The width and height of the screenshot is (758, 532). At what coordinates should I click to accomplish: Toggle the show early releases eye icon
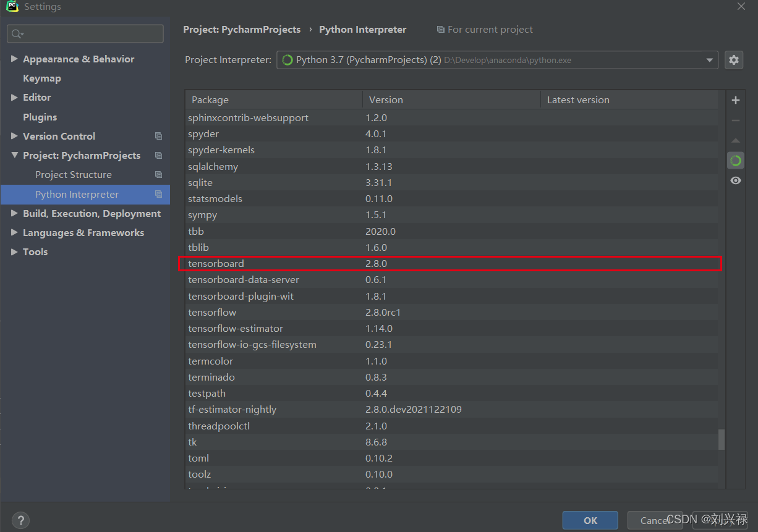tap(735, 180)
